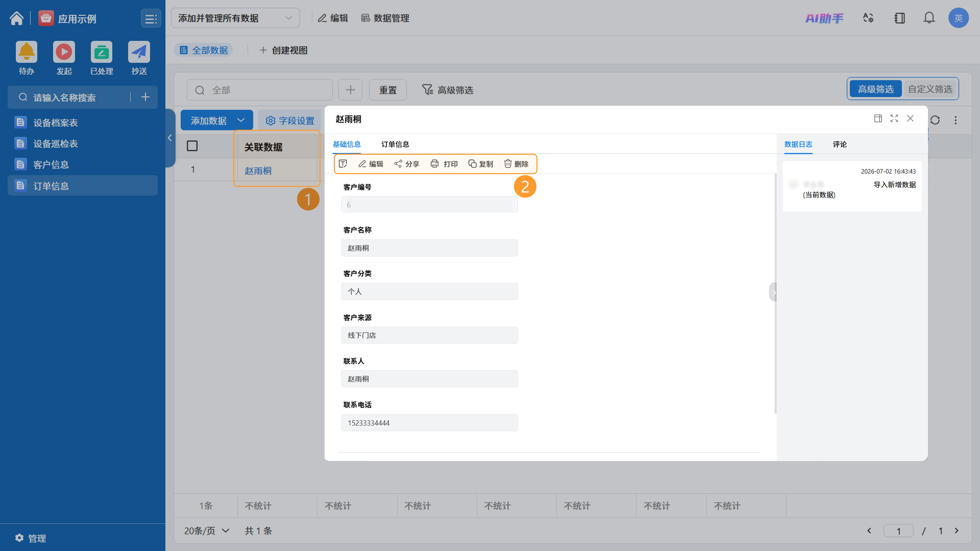Select the 高级筛选 toggle option
980x551 pixels.
point(875,89)
